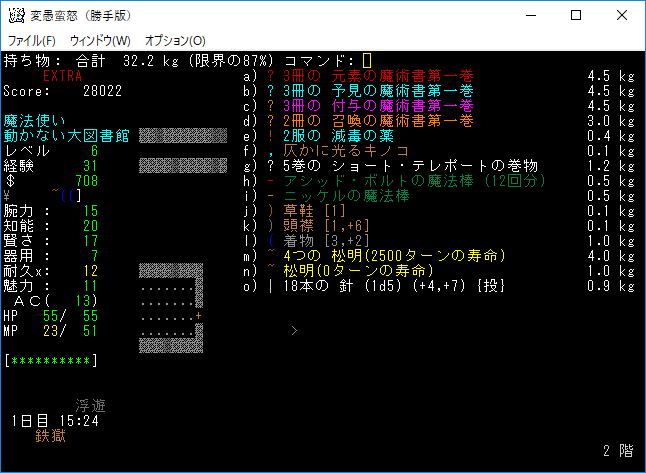
Task: Maximize the 変愚蛮怒 window
Action: pos(576,16)
